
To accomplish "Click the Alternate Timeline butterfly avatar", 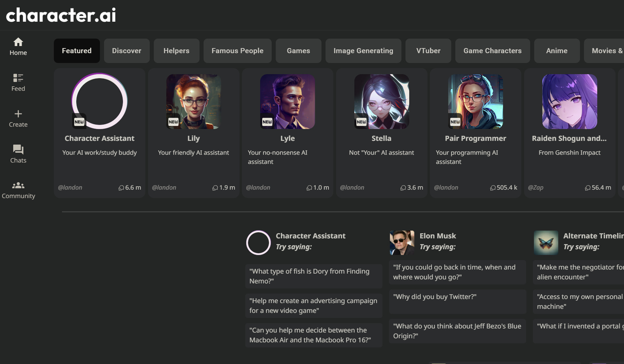I will point(546,243).
